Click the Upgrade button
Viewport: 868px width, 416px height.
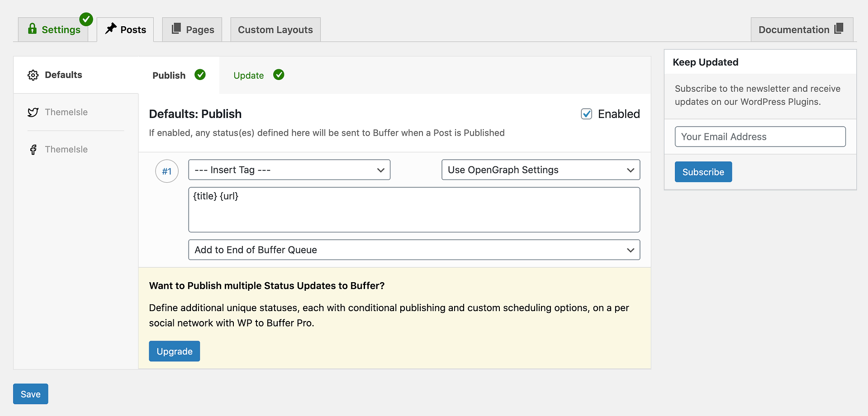point(174,351)
